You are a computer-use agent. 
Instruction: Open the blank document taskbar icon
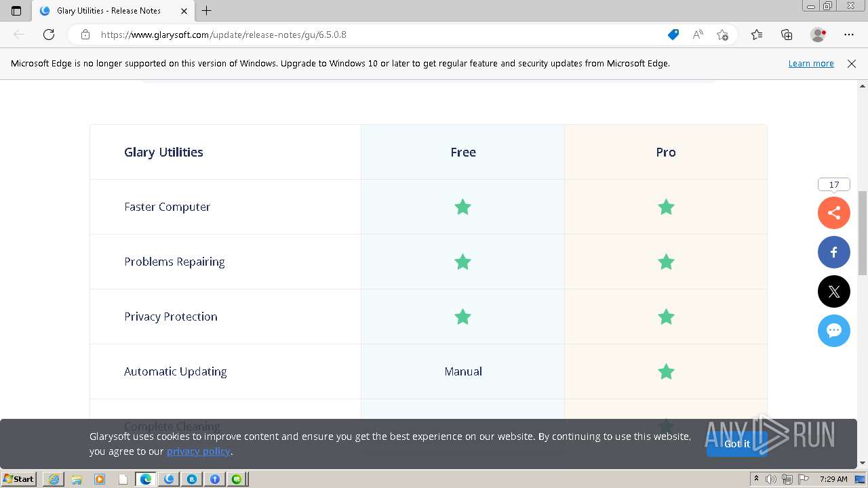123,479
